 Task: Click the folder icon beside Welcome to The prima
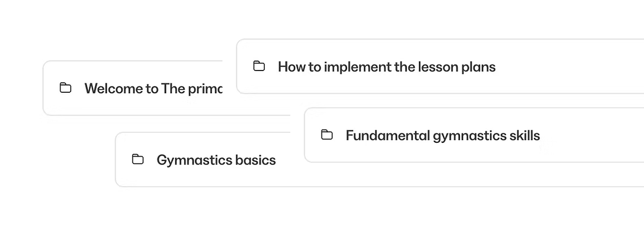(66, 88)
